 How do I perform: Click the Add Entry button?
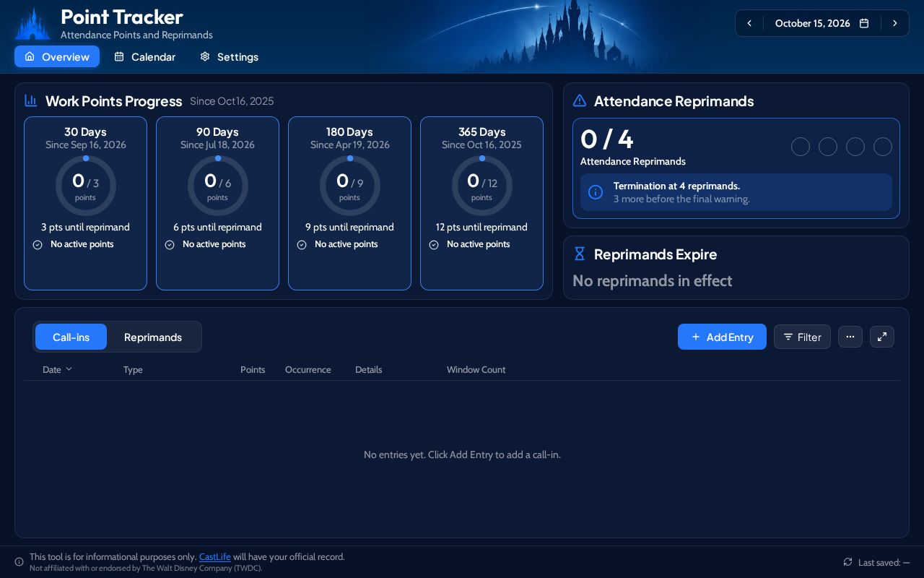tap(722, 337)
